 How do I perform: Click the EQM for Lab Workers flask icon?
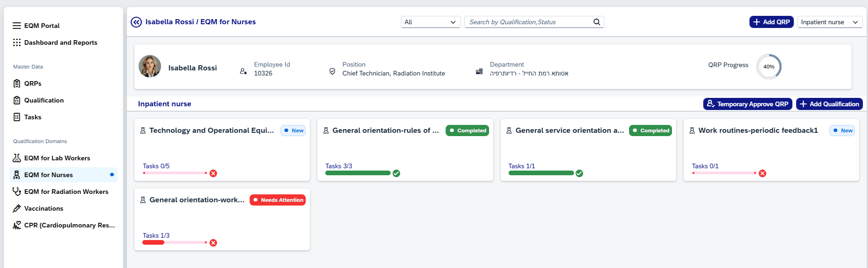point(17,158)
